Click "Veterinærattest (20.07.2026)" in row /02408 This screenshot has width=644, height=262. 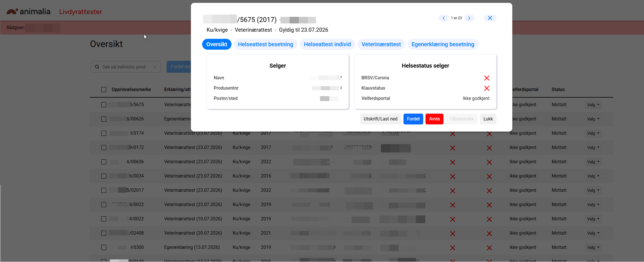click(193, 233)
